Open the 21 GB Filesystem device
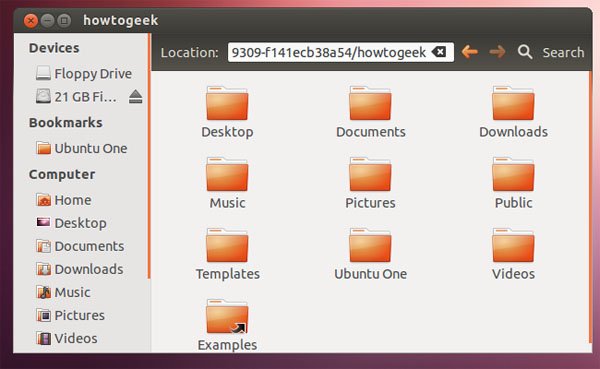The image size is (600, 369). click(76, 96)
